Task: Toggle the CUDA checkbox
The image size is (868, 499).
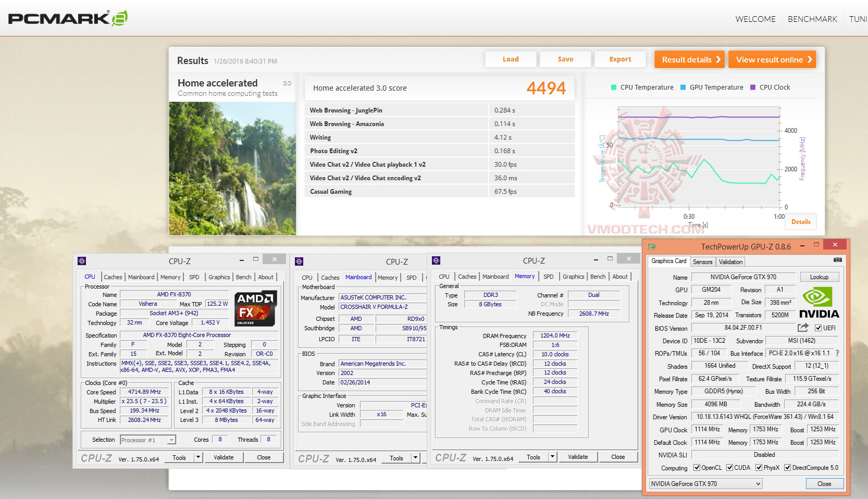Action: click(x=729, y=468)
